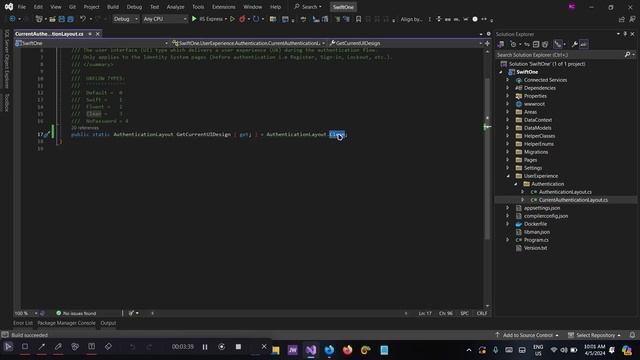Select the cursor pointer tool in recorder bar
The height and width of the screenshot is (360, 640).
click(8, 347)
